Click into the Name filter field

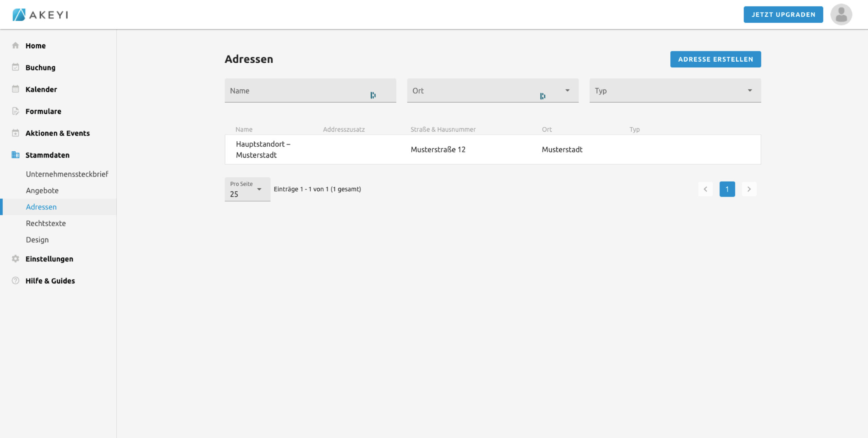tap(298, 91)
